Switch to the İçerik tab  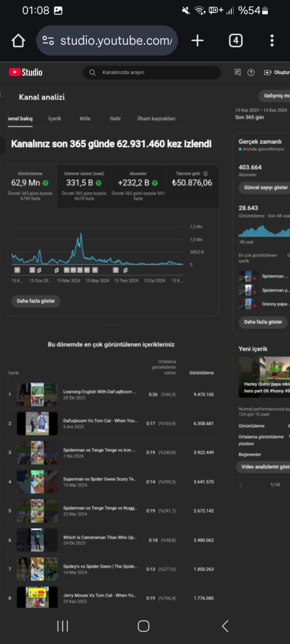tap(54, 119)
